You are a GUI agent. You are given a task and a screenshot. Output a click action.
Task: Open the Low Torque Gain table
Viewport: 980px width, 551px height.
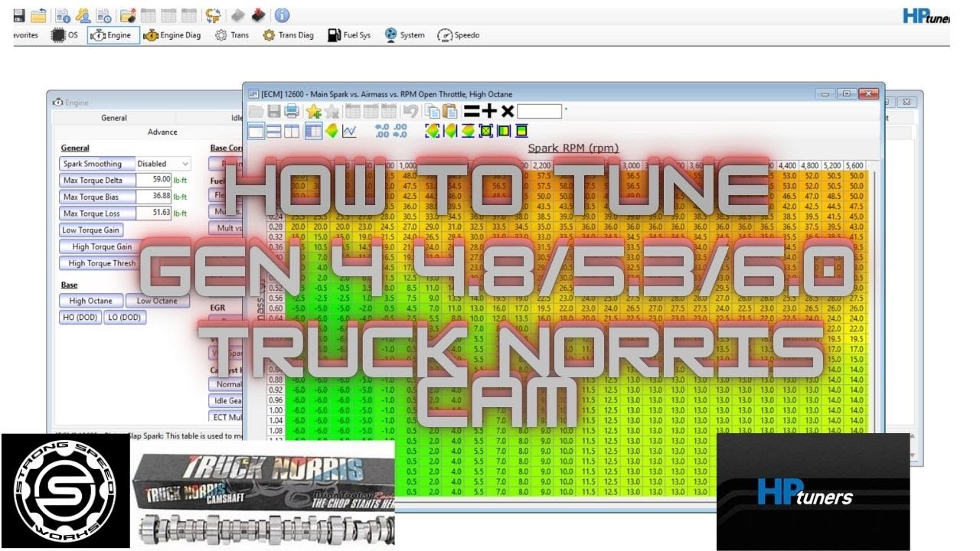92,230
